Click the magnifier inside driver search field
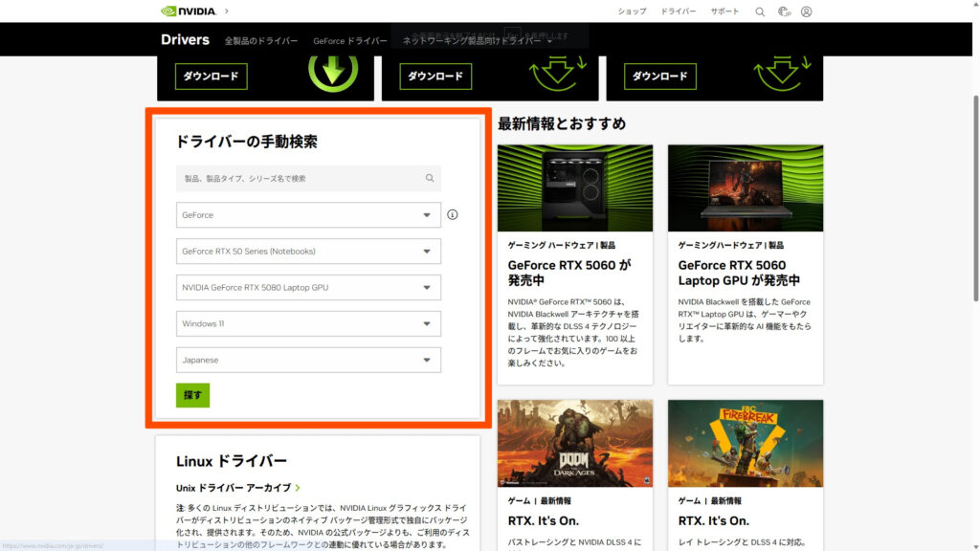980x551 pixels. click(x=430, y=178)
